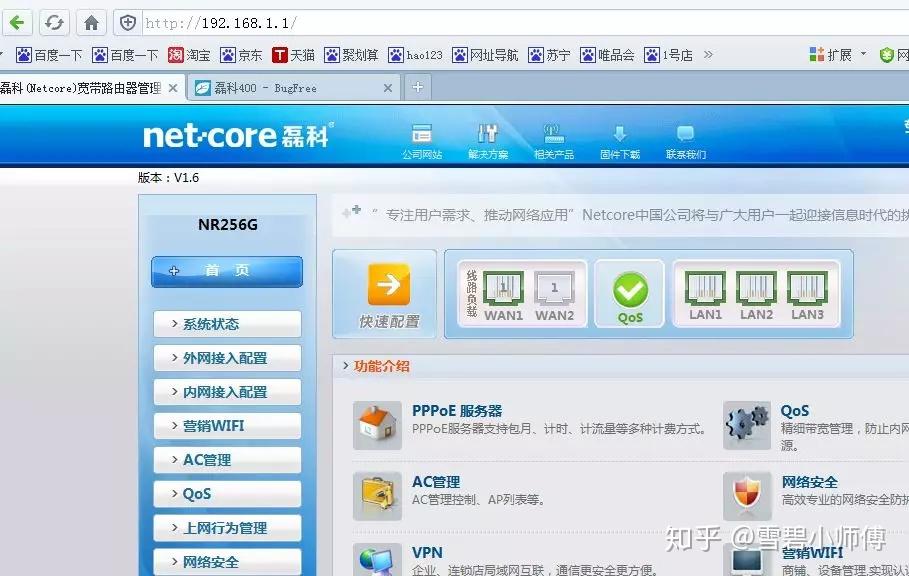
Task: Open 公司网站 header icon
Action: click(422, 133)
